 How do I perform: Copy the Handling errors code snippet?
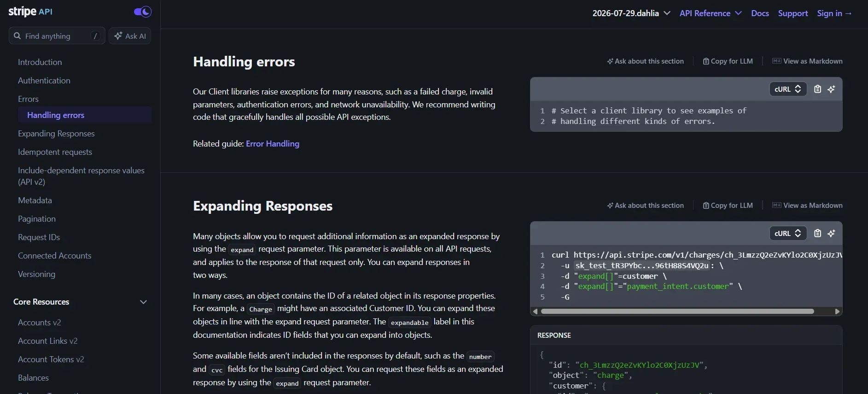point(818,89)
